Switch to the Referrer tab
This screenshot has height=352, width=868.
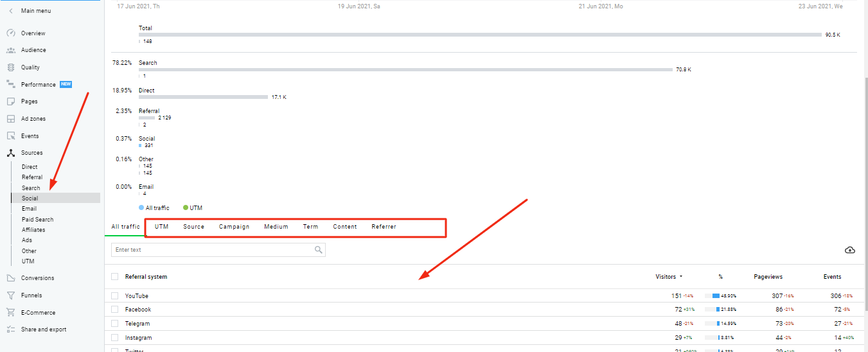tap(384, 227)
